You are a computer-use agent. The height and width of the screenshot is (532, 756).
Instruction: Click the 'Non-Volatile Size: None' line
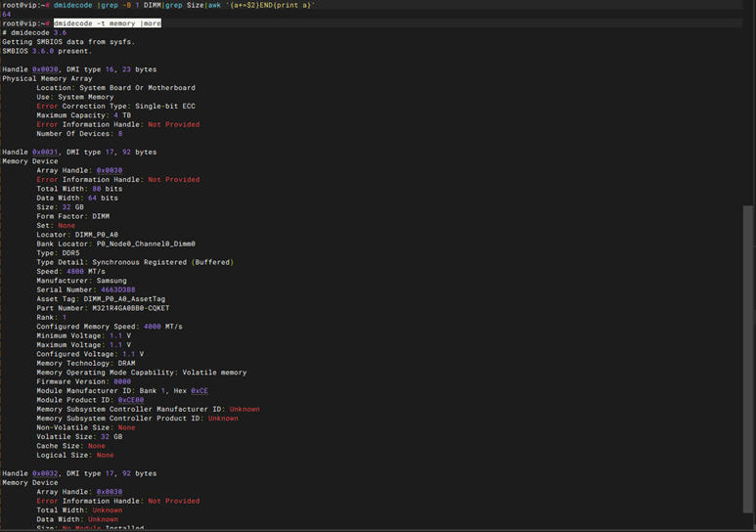pos(86,427)
